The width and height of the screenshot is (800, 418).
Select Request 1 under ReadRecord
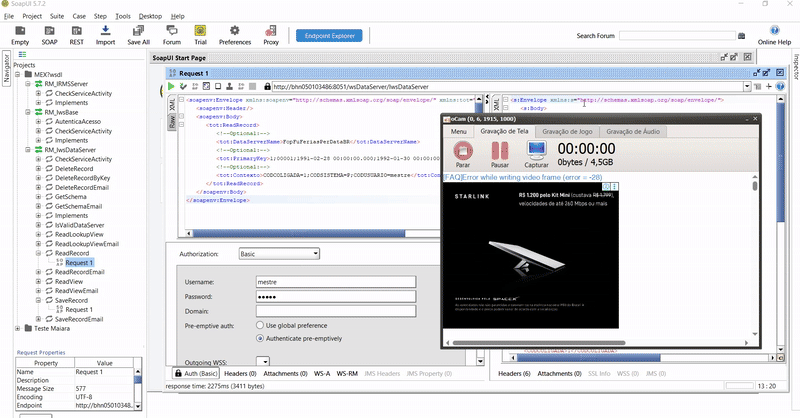click(79, 262)
